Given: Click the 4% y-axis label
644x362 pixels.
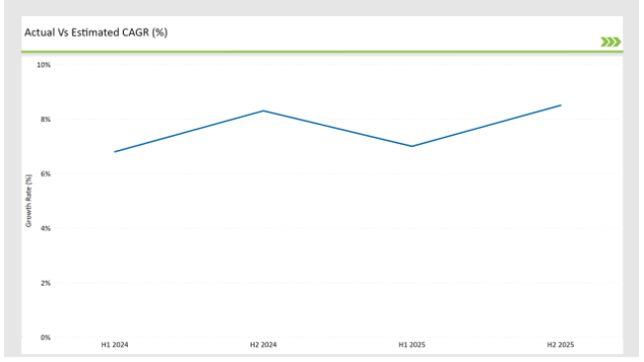Looking at the screenshot, I should click(x=46, y=228).
